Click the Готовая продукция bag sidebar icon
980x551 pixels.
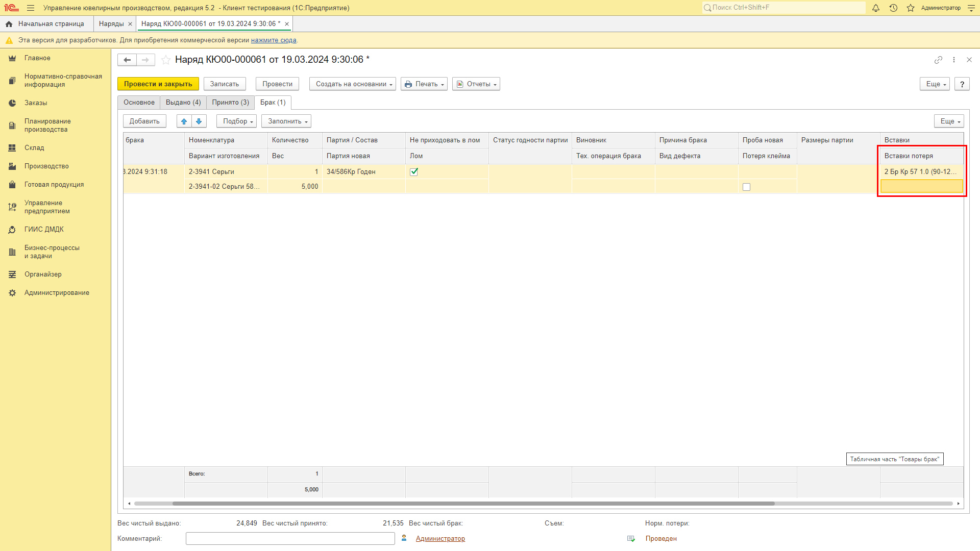(12, 185)
